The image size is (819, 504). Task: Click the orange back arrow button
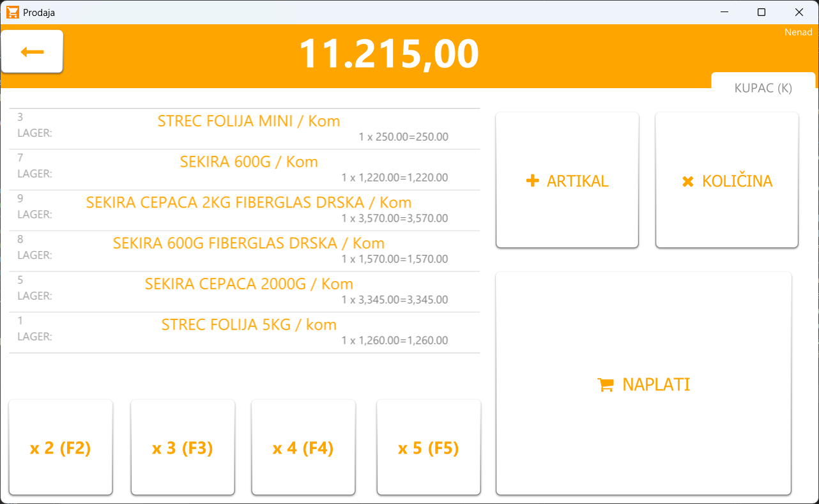pyautogui.click(x=32, y=52)
